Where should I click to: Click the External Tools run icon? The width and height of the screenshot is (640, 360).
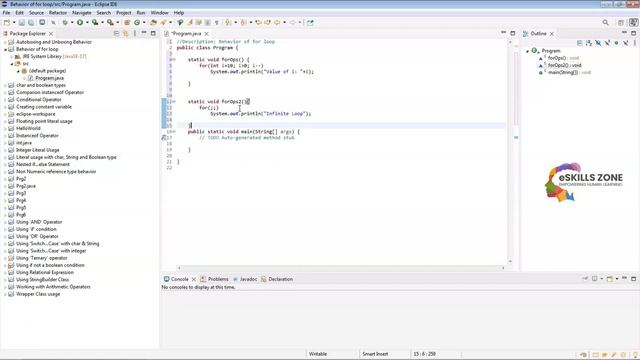[110, 23]
